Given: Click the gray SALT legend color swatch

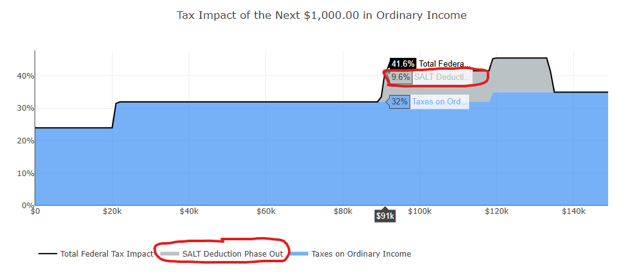Looking at the screenshot, I should (x=170, y=253).
